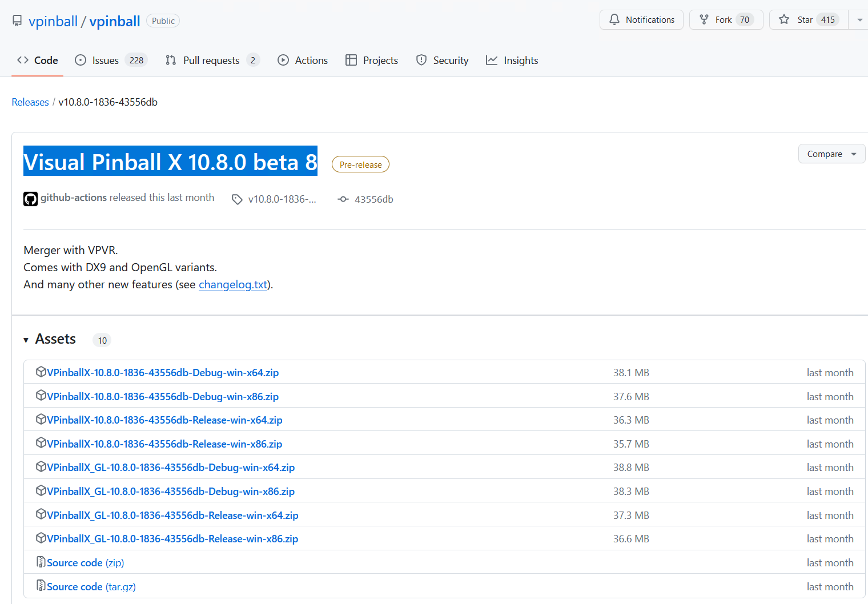Download Source code (tar.gz)

(x=91, y=587)
